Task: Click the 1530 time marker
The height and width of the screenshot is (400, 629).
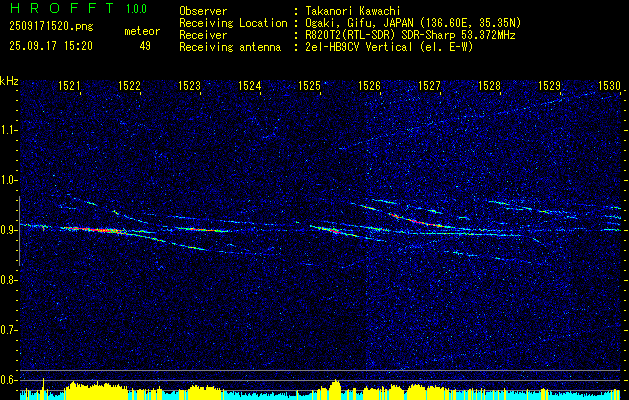Action: click(x=609, y=85)
